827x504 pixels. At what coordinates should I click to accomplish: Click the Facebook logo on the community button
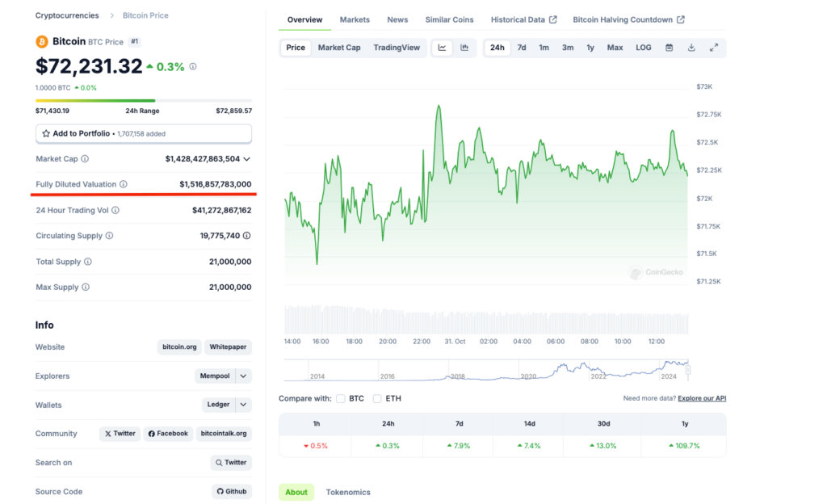151,434
